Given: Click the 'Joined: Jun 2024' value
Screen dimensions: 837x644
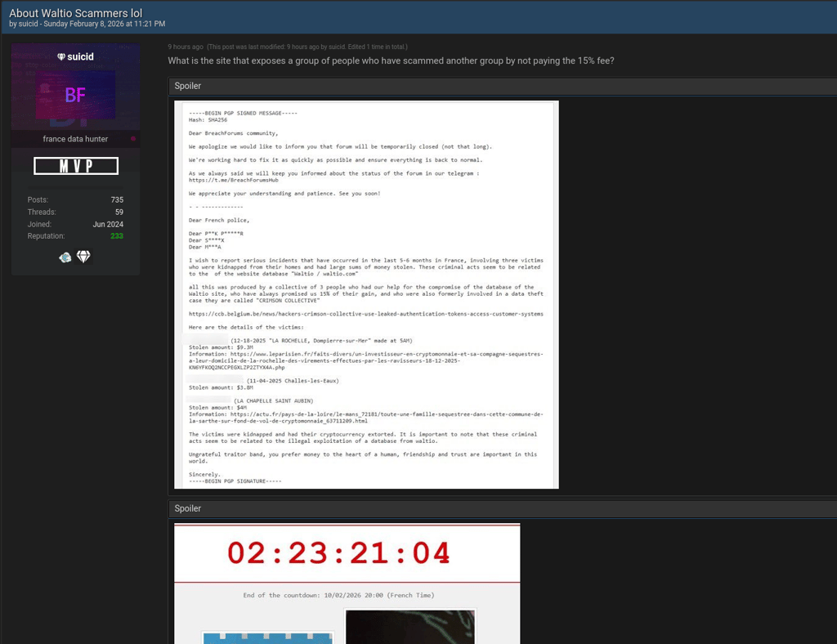Looking at the screenshot, I should (108, 224).
